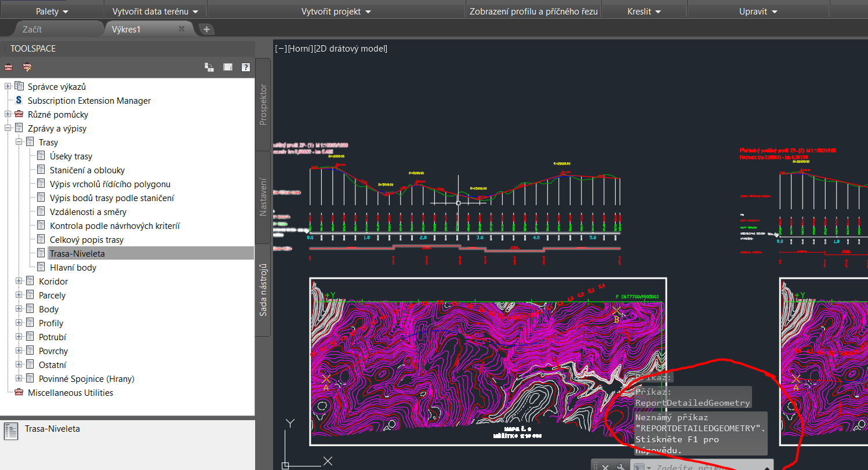Click the red toolbox icon in Toolspace toolbar

[8, 67]
